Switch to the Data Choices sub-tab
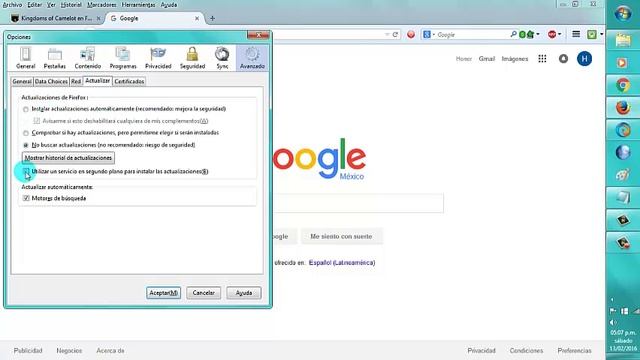Image resolution: width=640 pixels, height=360 pixels. coord(51,81)
